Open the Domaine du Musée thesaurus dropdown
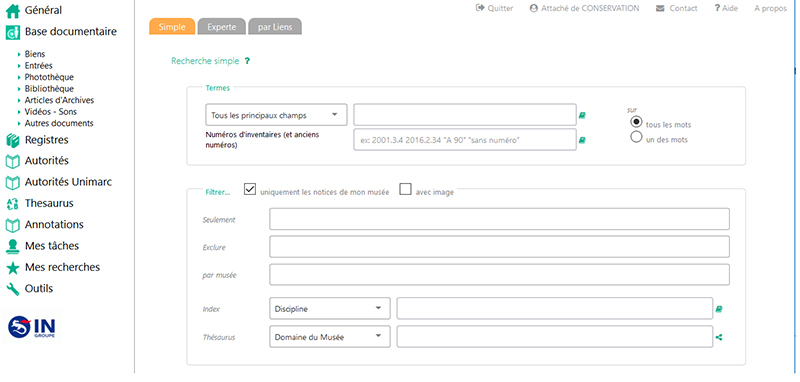This screenshot has height=382, width=800. pos(330,337)
